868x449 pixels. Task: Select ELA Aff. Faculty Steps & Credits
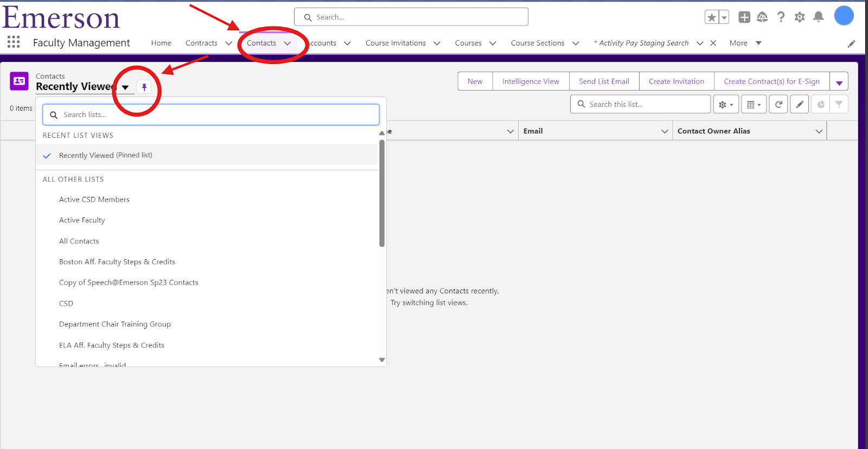click(207, 345)
